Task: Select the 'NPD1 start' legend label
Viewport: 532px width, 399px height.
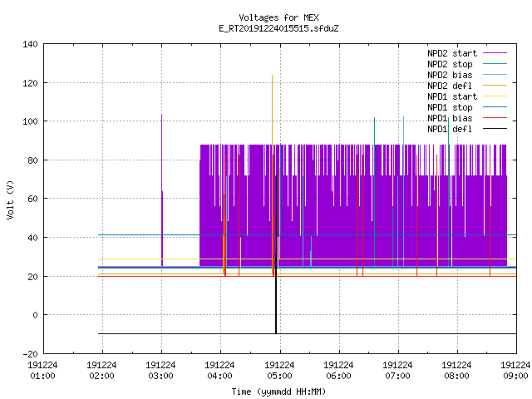Action: [452, 96]
